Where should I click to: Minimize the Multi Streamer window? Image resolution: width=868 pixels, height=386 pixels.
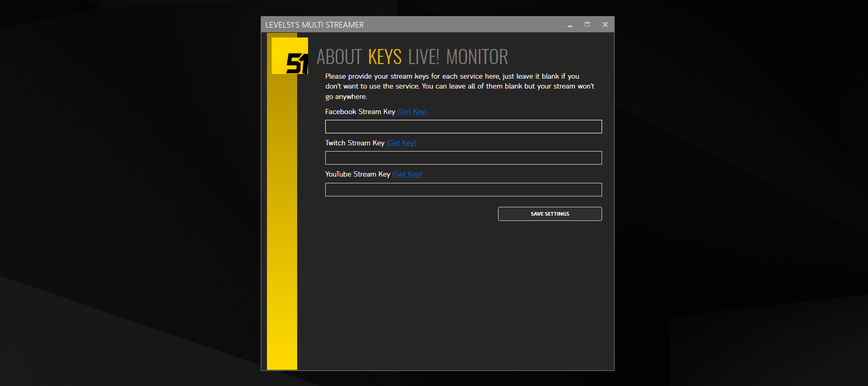click(570, 24)
